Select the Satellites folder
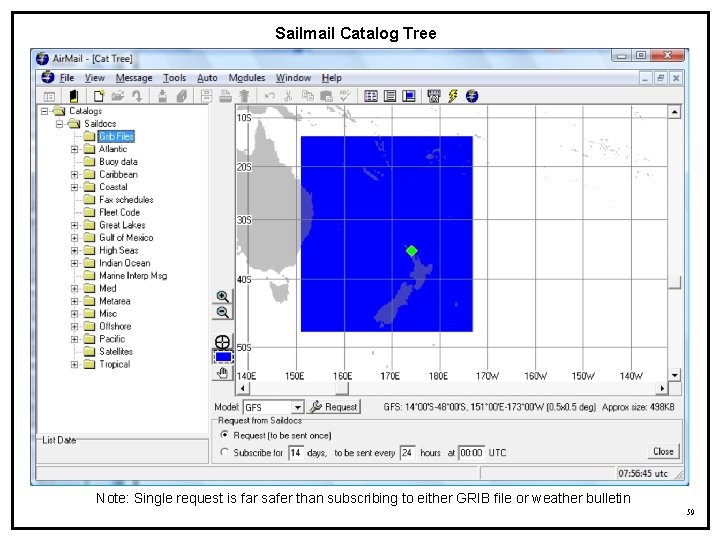 click(116, 351)
